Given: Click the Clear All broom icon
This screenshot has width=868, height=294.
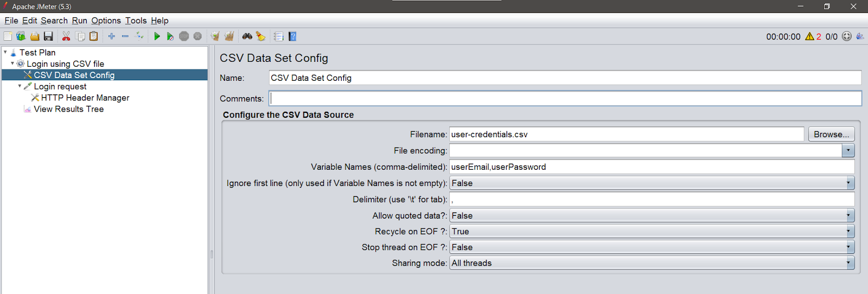Looking at the screenshot, I should coord(229,36).
